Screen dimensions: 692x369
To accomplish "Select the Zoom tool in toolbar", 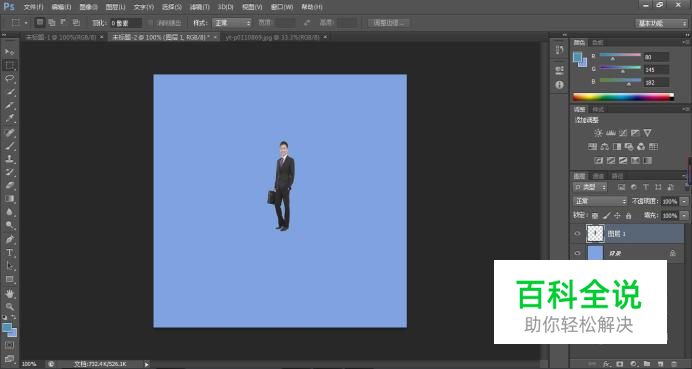I will (x=10, y=306).
